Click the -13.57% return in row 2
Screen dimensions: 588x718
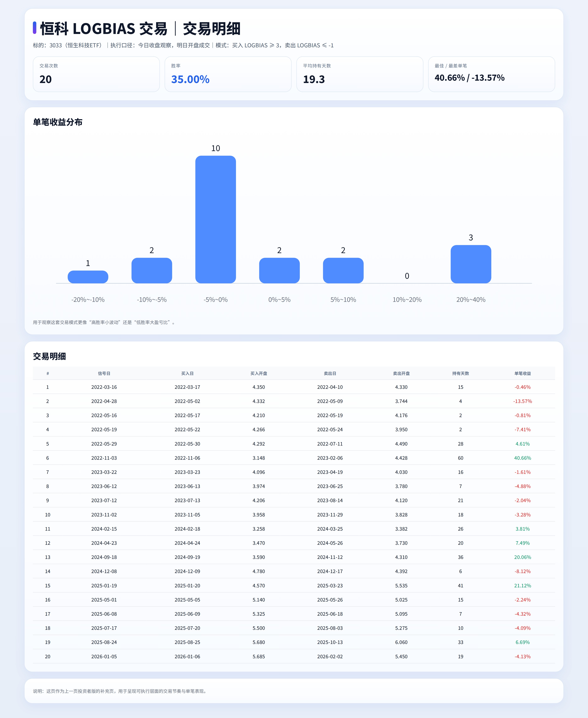[522, 401]
